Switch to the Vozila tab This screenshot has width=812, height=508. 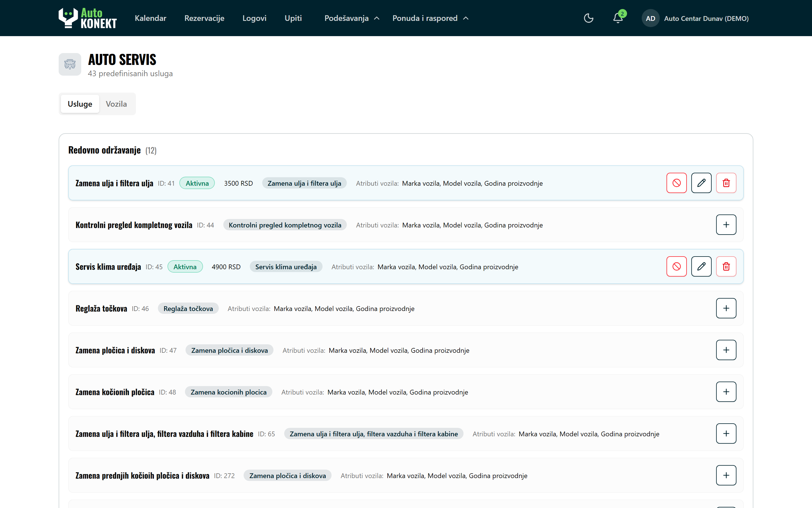click(116, 104)
